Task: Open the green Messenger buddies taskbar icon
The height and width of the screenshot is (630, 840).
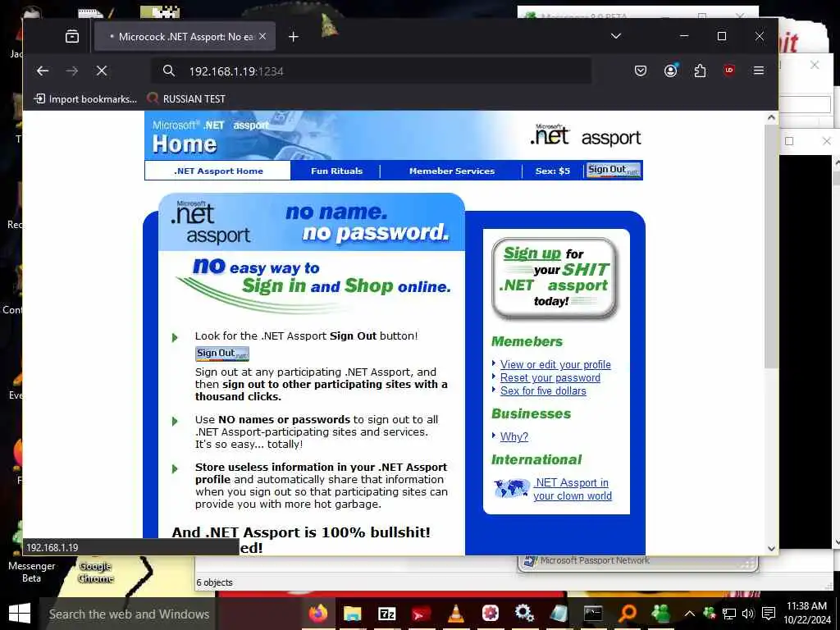Action: tap(661, 613)
